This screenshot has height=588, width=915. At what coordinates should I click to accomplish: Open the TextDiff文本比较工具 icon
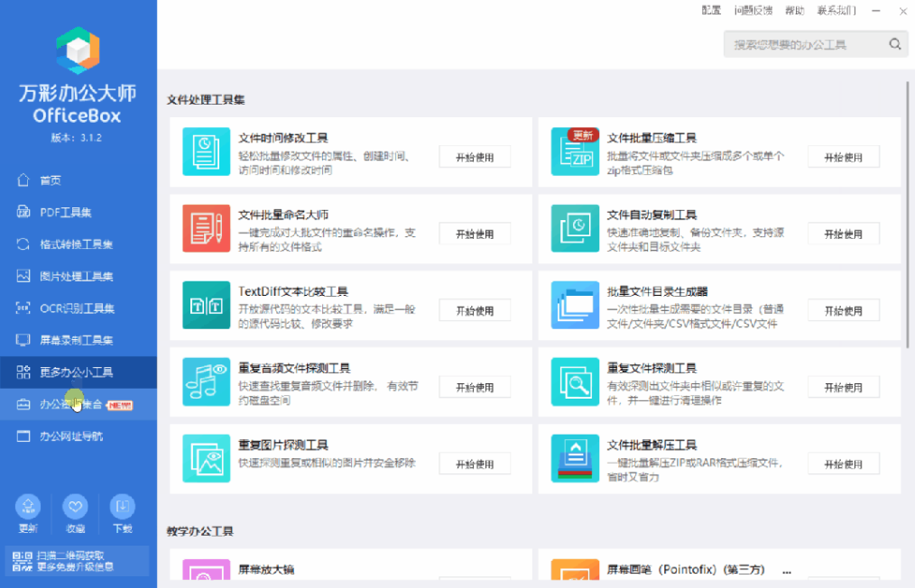[x=206, y=305]
